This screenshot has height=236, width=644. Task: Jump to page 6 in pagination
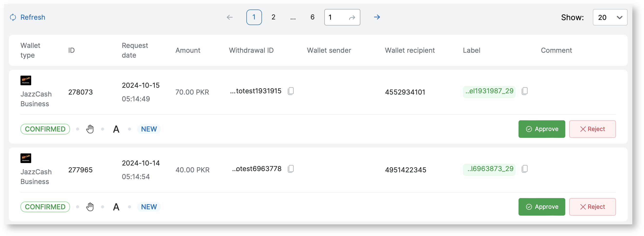click(312, 17)
